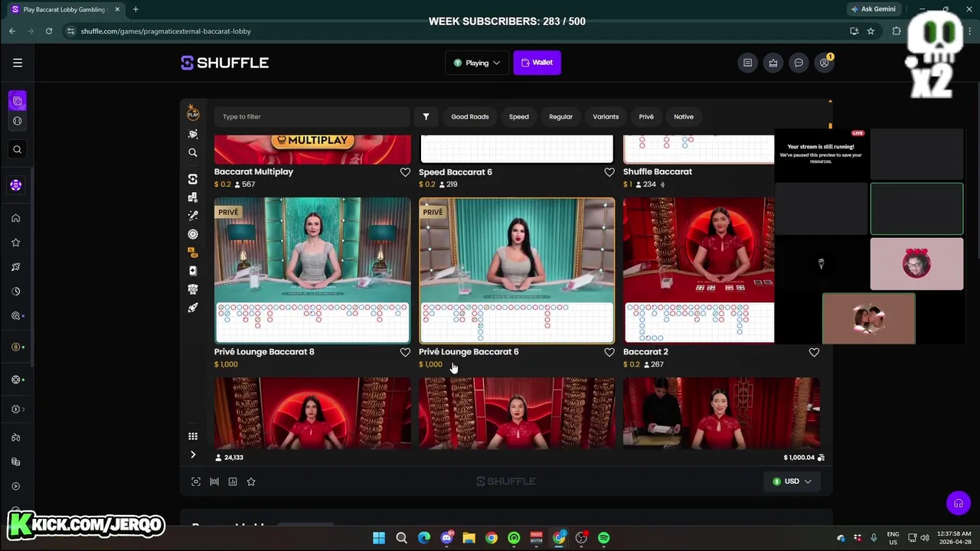Viewport: 980px width, 551px height.
Task: Click the Pragmatic Play logo in lobby sidebar
Action: 193,113
